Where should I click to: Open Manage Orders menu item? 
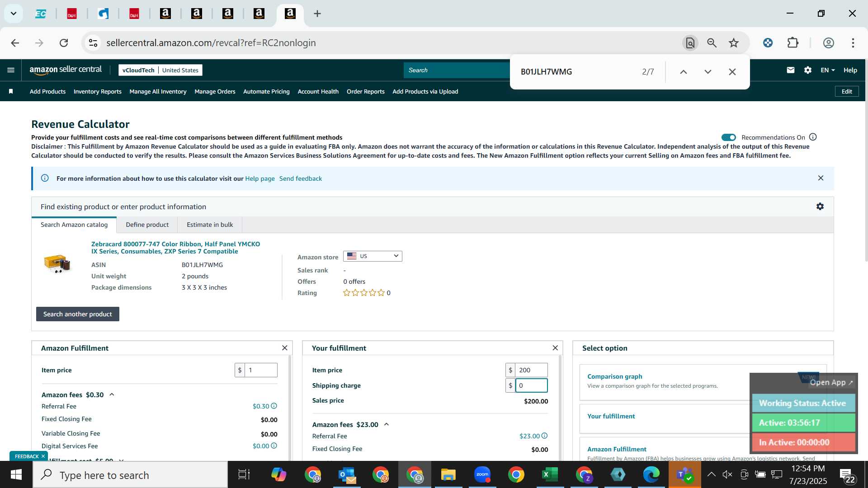pos(215,91)
